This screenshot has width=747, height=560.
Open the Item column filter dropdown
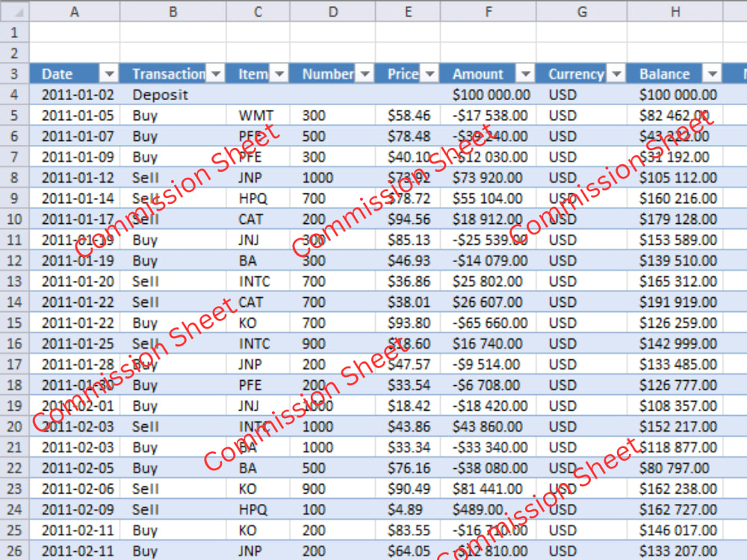pyautogui.click(x=279, y=74)
